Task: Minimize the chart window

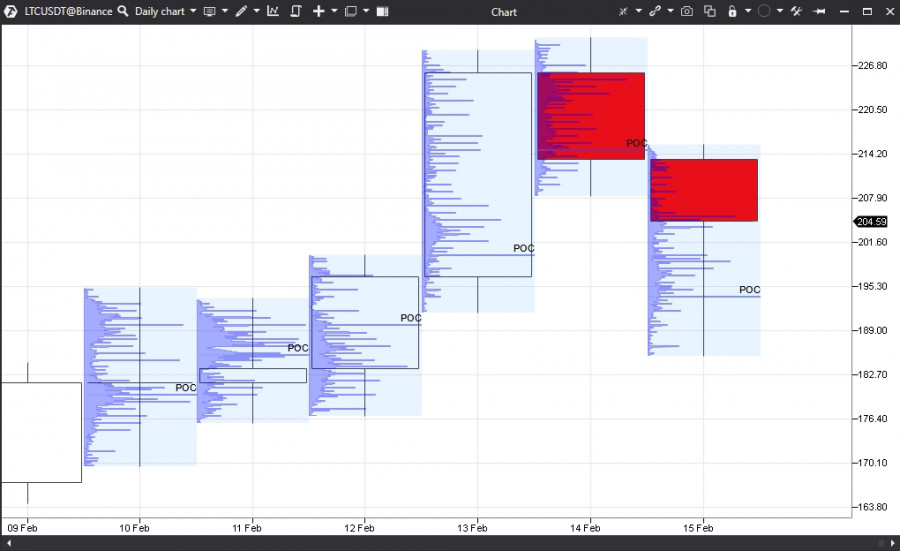Action: [844, 11]
